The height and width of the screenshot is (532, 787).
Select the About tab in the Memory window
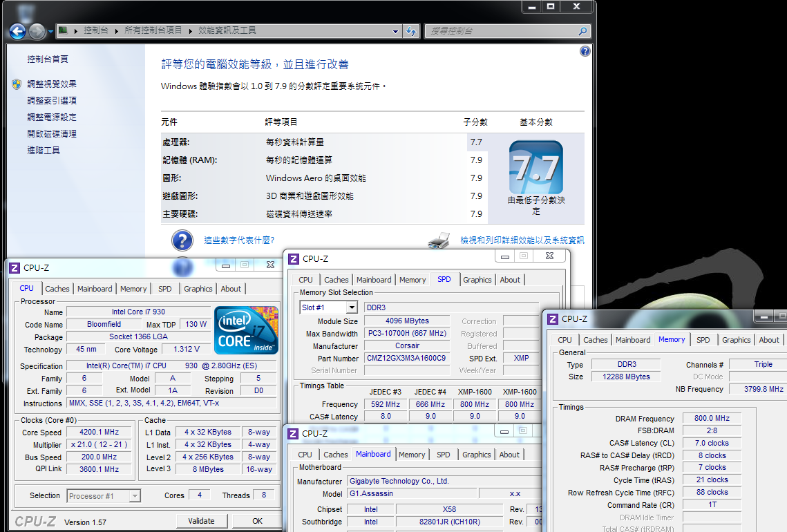coord(768,340)
